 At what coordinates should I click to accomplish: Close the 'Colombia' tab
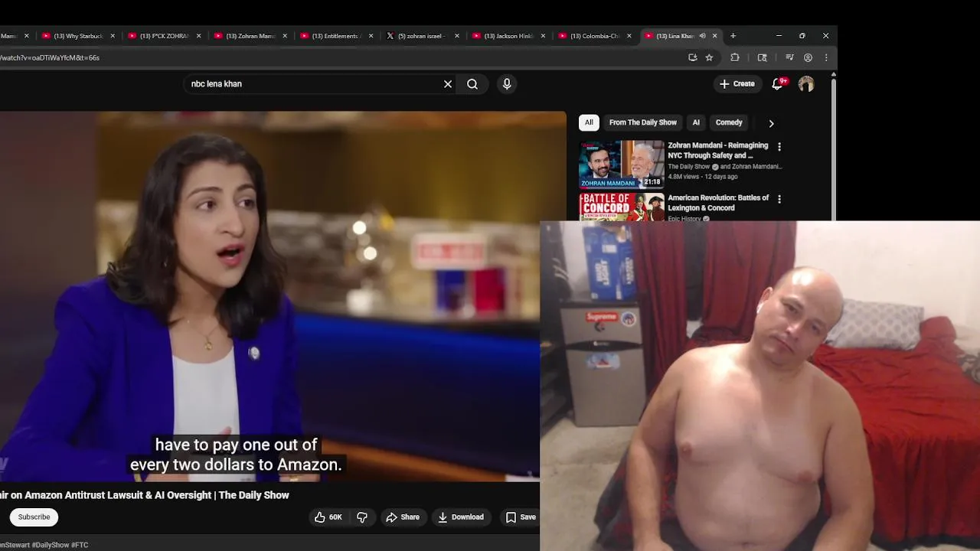point(629,36)
